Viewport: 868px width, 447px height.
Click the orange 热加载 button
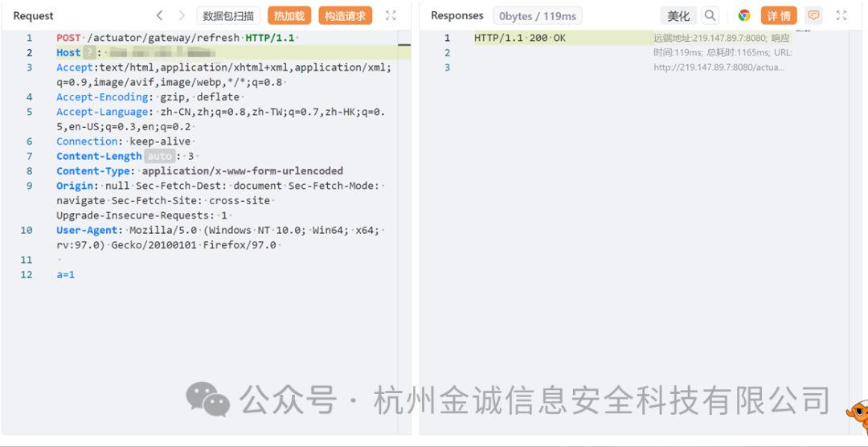point(289,15)
